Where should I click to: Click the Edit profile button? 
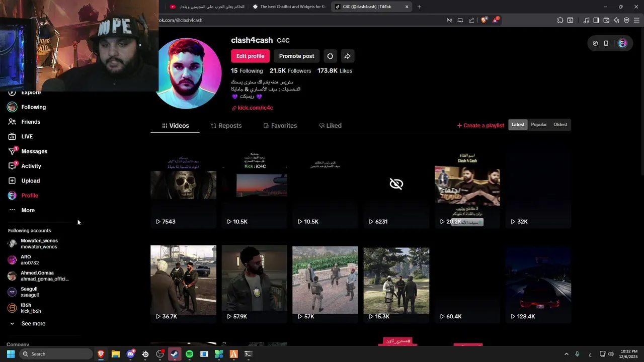pyautogui.click(x=250, y=56)
